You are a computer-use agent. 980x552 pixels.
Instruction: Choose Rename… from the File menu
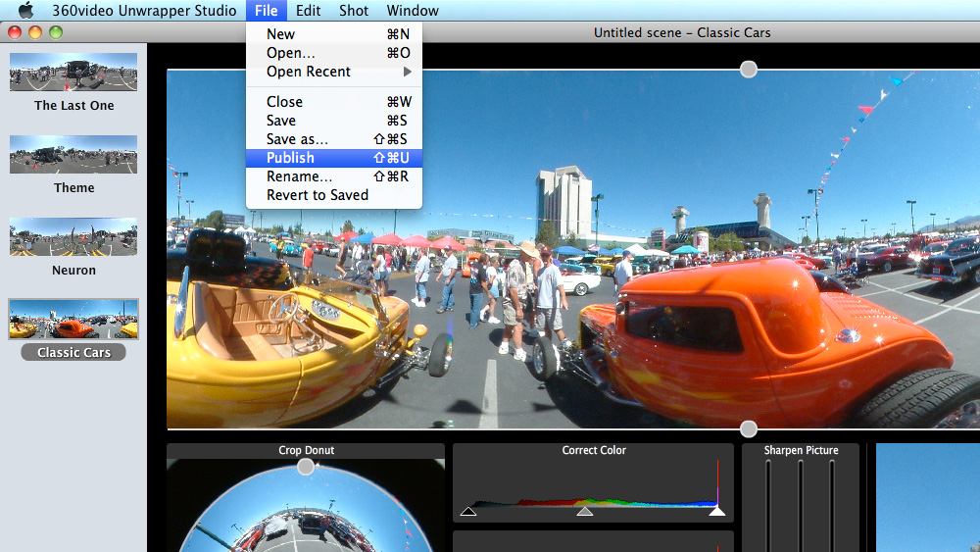334,176
